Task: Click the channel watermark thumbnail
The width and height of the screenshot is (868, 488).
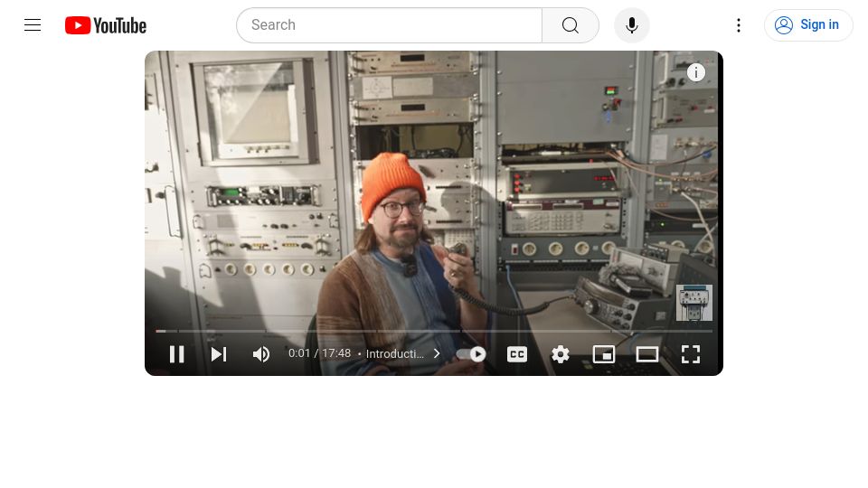Action: point(694,303)
